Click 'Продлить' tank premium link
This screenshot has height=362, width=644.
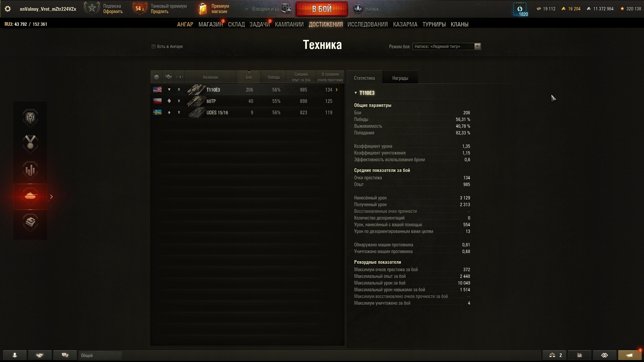pos(160,12)
